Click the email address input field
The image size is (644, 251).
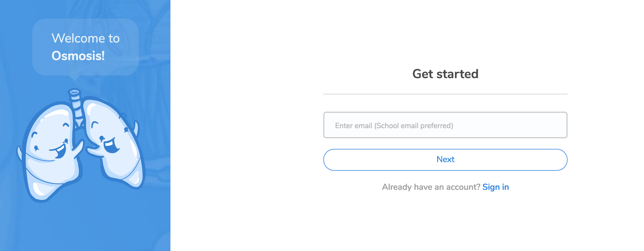pos(445,125)
